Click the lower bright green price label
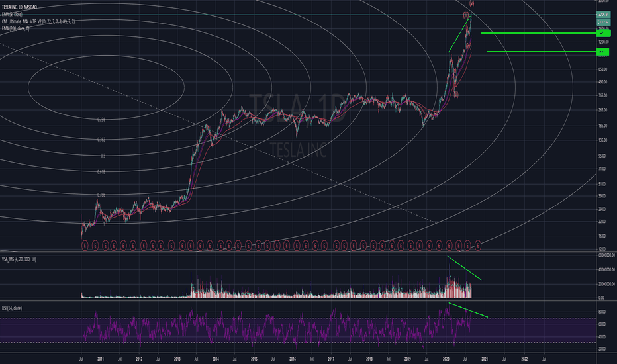This screenshot has height=364, width=617. 602,52
